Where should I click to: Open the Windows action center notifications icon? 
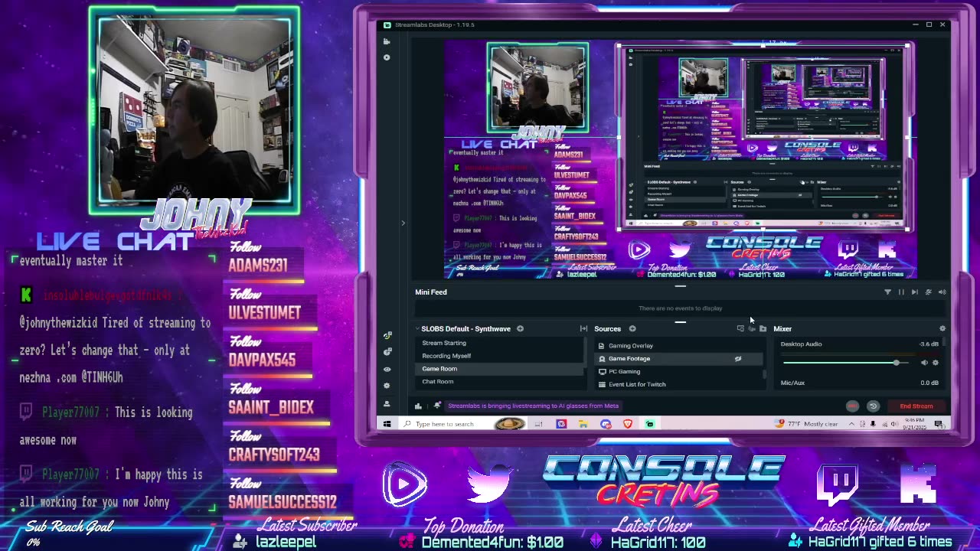point(939,424)
